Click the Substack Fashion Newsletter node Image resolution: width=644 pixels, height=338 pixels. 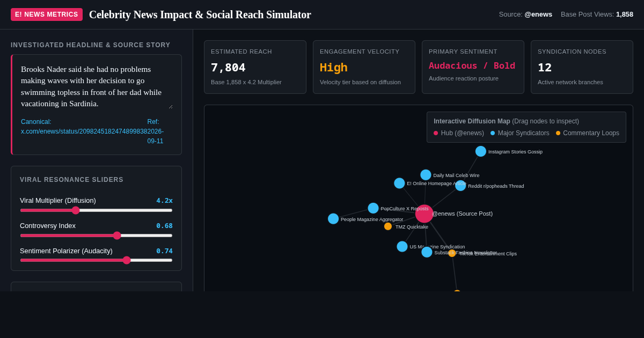(x=427, y=252)
